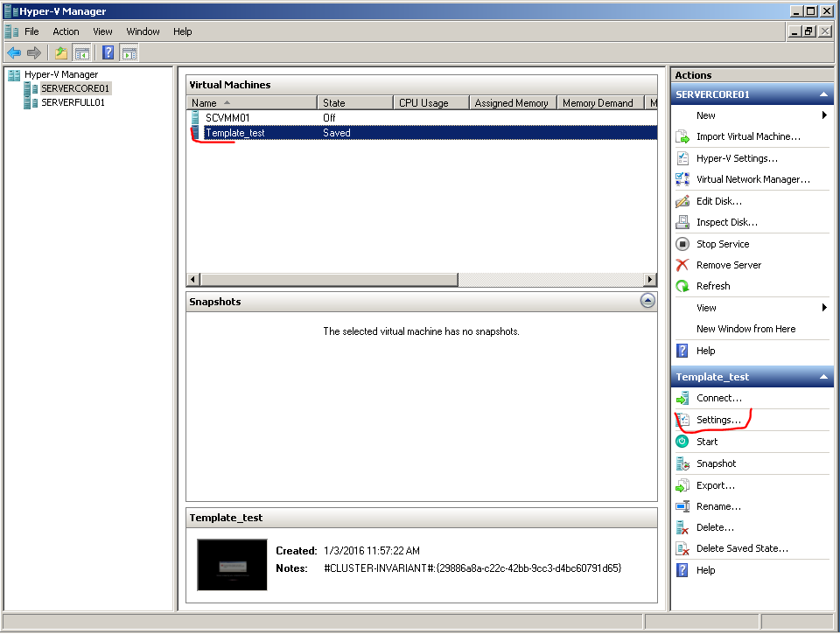Click Rename... in the Actions pane

pyautogui.click(x=718, y=506)
